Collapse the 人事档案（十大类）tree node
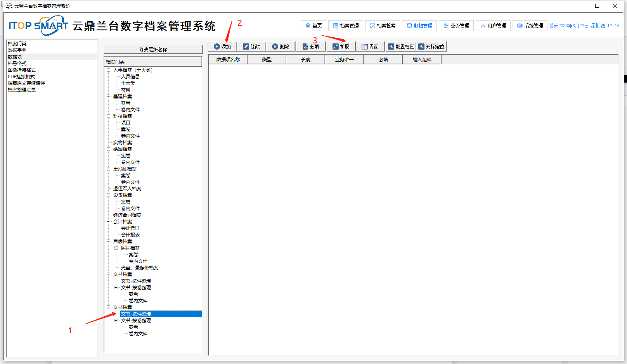The height and width of the screenshot is (364, 627). pos(109,70)
